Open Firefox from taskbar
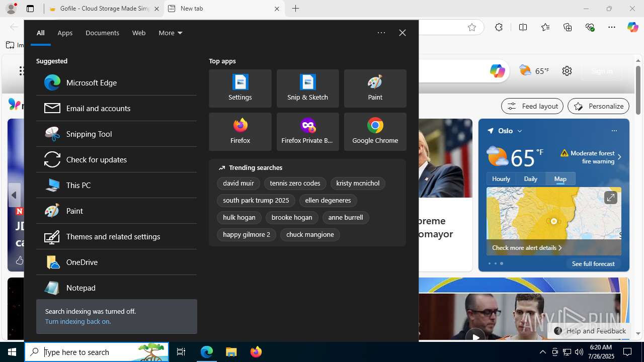This screenshot has width=644, height=362. pos(256,352)
